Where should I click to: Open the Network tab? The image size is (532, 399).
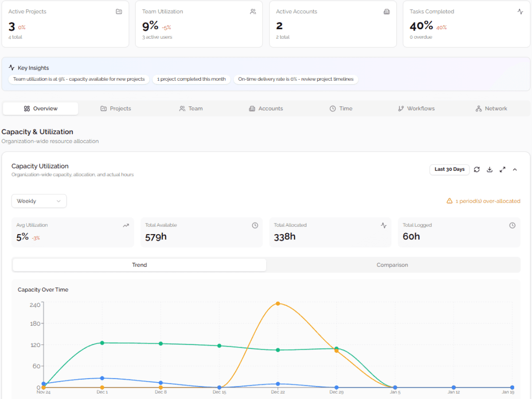(491, 109)
